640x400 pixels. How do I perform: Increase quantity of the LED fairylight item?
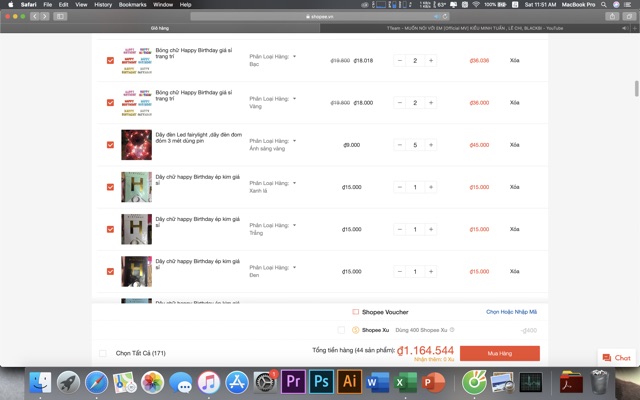pyautogui.click(x=431, y=145)
